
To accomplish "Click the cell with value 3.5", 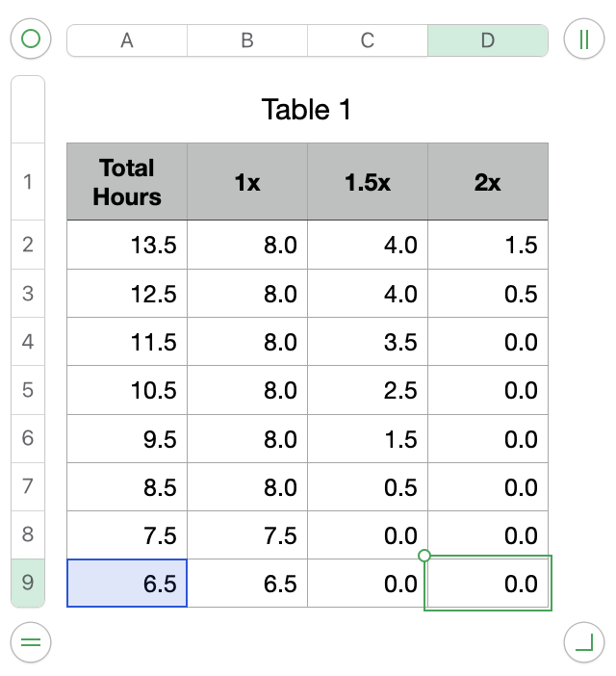I will [368, 342].
